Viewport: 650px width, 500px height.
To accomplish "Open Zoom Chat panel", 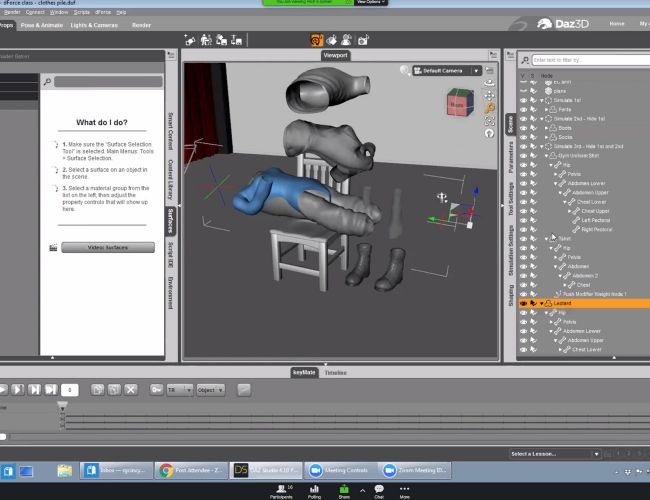I will (x=379, y=490).
